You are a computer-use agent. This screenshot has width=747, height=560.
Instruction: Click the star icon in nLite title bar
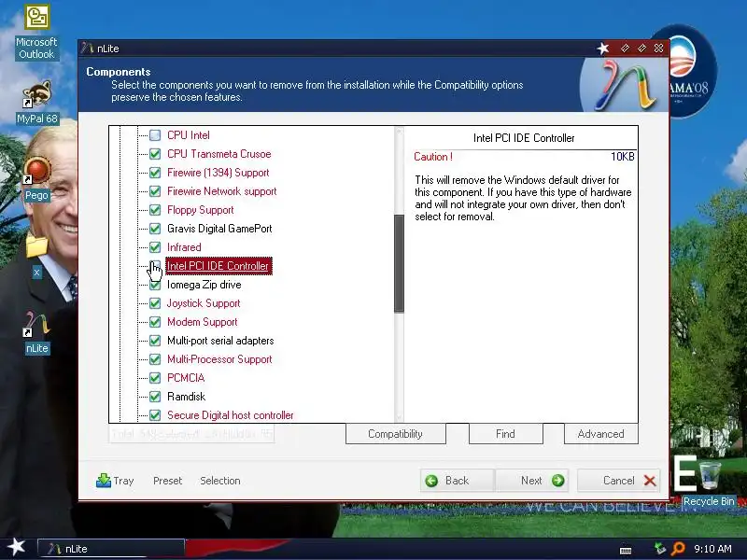[603, 49]
